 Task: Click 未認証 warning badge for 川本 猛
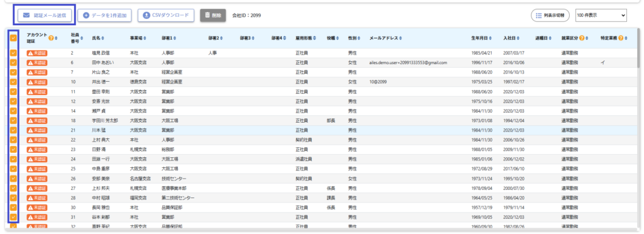point(37,130)
